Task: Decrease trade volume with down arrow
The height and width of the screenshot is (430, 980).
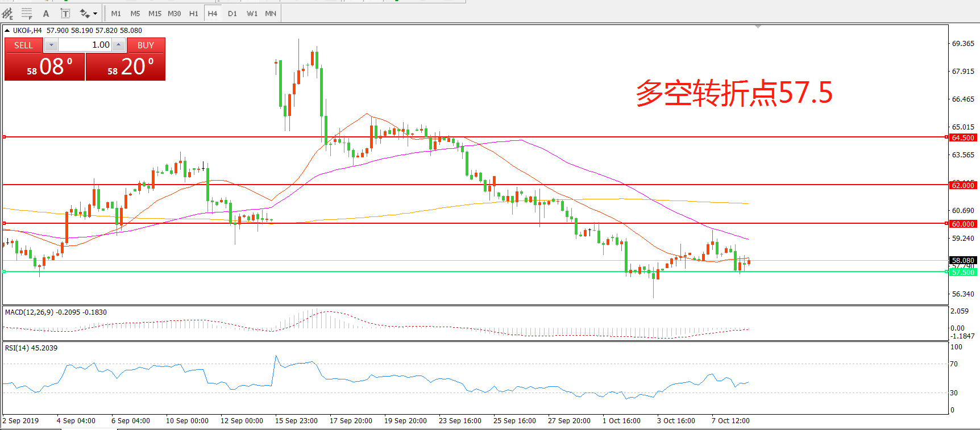Action: (x=51, y=45)
